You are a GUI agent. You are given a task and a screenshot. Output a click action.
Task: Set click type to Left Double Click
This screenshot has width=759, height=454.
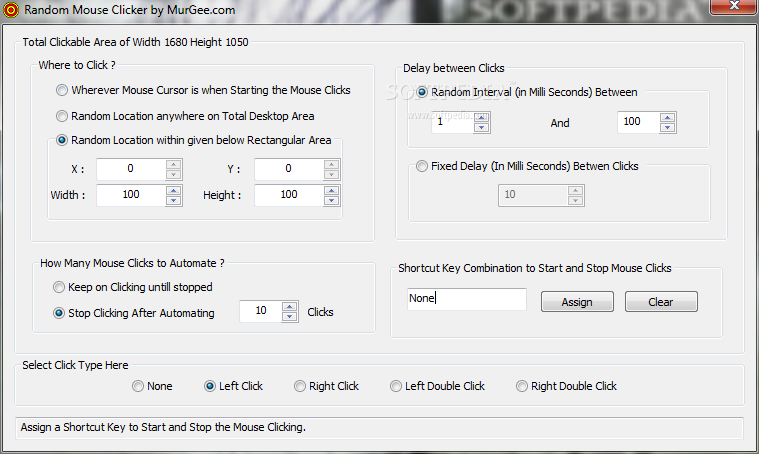point(395,386)
